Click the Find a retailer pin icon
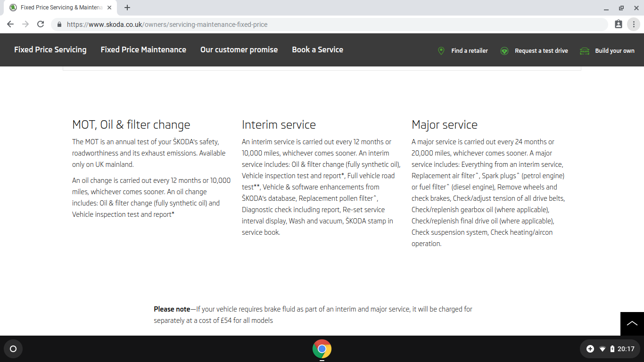This screenshot has width=644, height=362. coord(441,50)
